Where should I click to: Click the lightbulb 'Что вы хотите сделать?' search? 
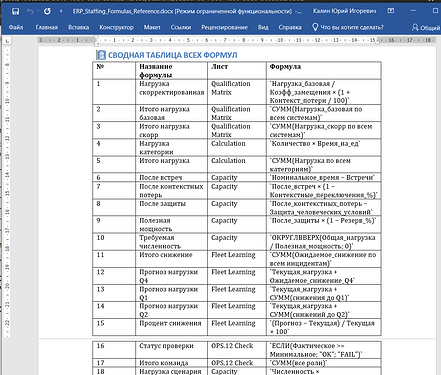click(348, 27)
